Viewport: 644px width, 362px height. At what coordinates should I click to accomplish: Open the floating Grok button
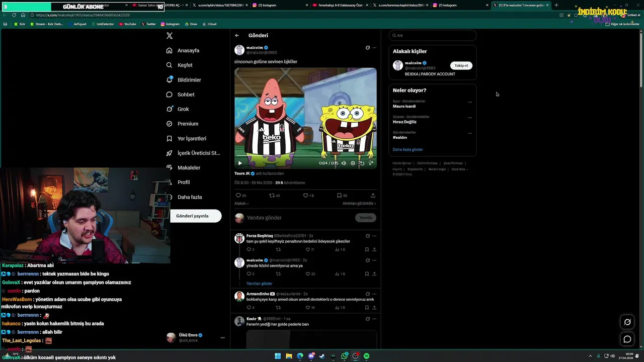(627, 322)
